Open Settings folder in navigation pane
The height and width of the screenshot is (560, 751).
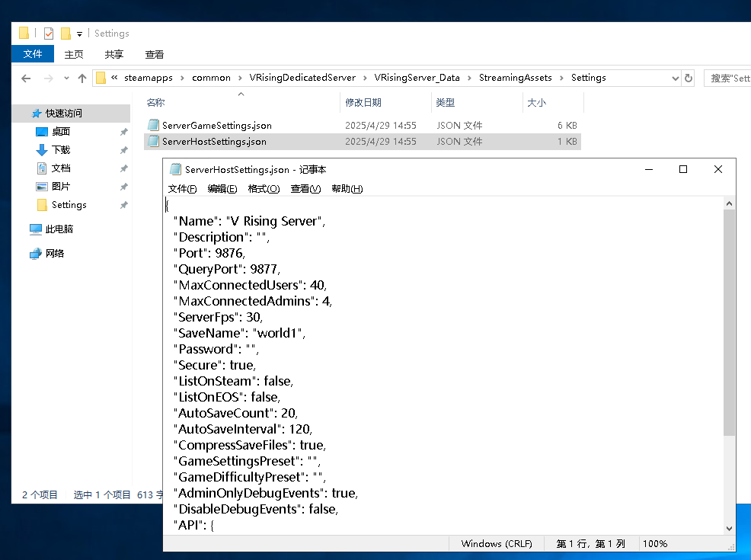pyautogui.click(x=69, y=205)
